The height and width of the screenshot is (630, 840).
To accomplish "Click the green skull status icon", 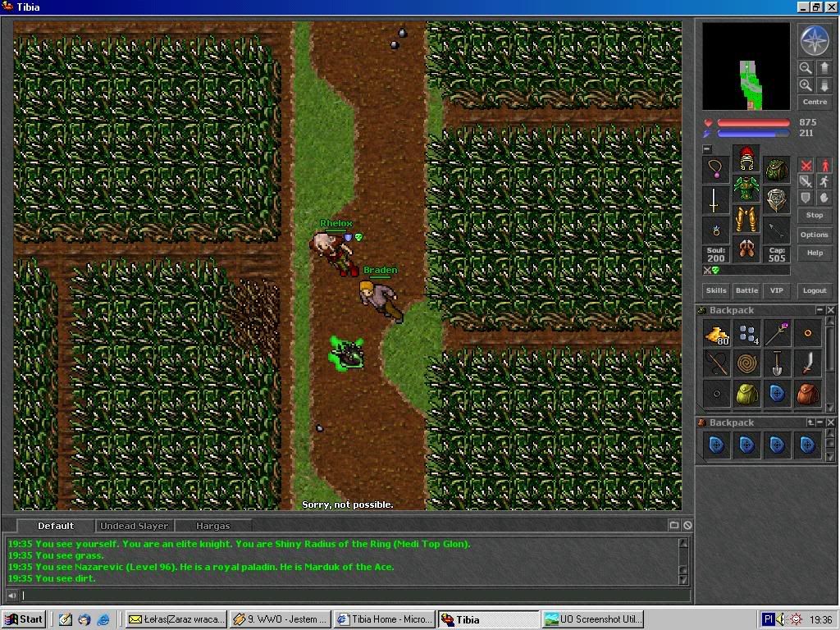I will coord(715,271).
